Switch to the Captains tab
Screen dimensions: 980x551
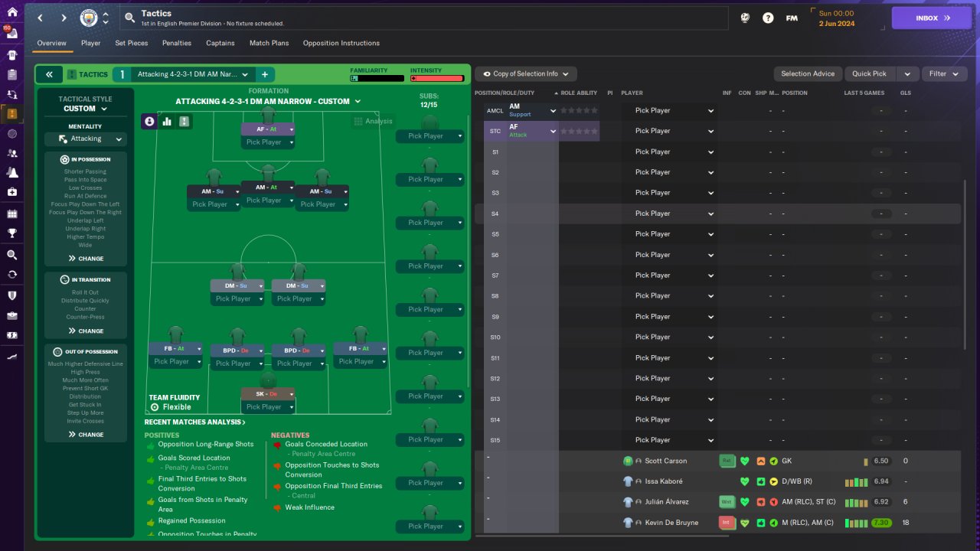(220, 43)
